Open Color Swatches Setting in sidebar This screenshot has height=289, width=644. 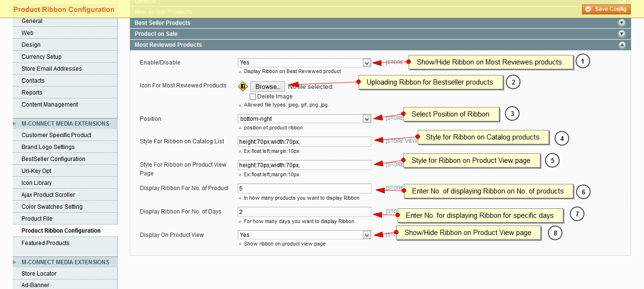(x=52, y=207)
